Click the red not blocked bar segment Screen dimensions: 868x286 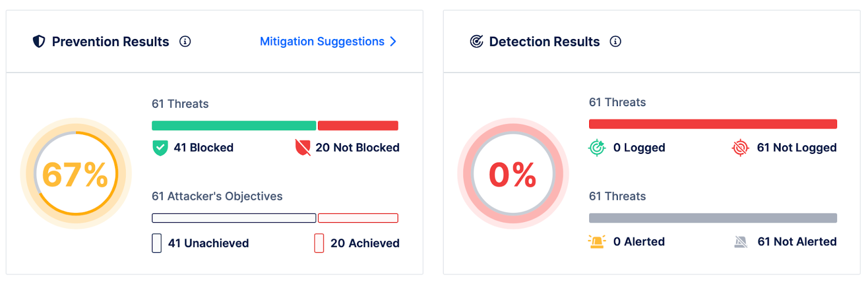point(358,126)
